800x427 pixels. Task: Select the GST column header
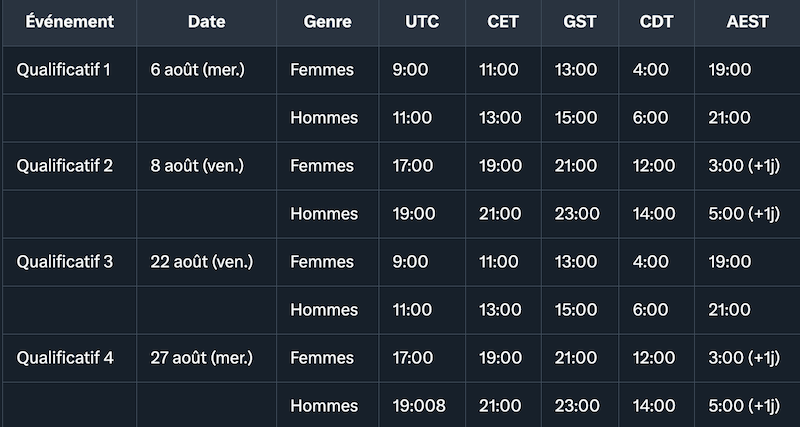click(x=578, y=22)
